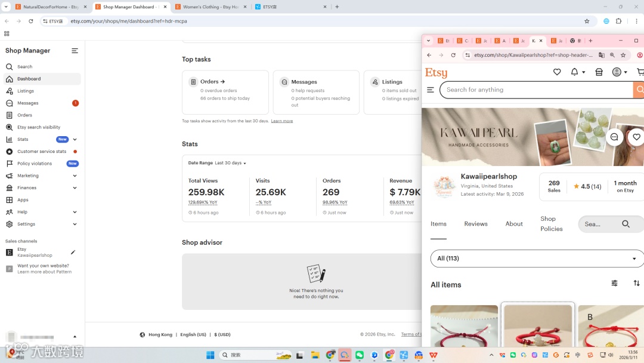The image size is (644, 363).
Task: Click zoom magnifier icon in front address bar
Action: [612, 55]
